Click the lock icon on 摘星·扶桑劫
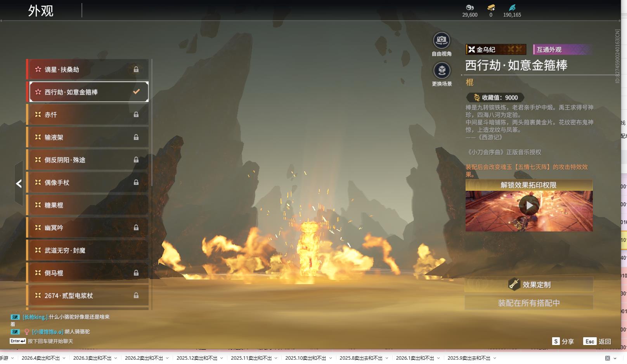The height and width of the screenshot is (364, 627). click(x=136, y=69)
